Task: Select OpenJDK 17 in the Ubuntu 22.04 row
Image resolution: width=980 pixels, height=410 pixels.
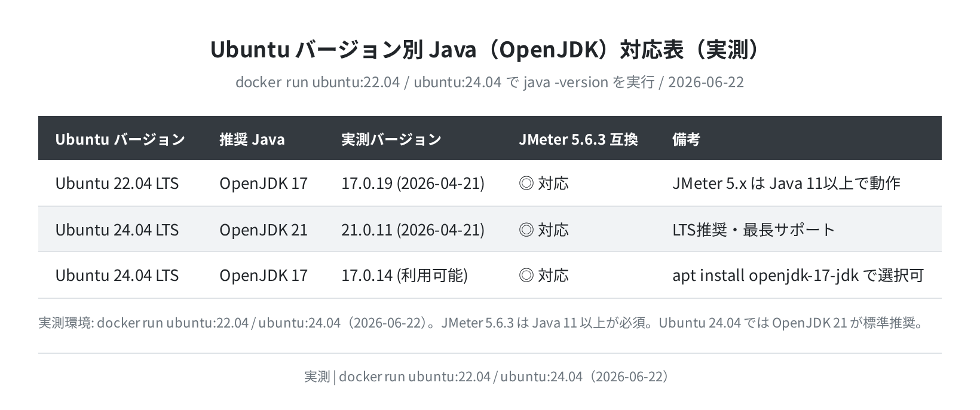Action: [x=263, y=183]
